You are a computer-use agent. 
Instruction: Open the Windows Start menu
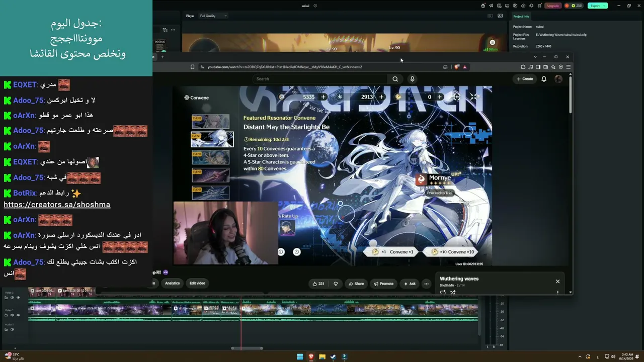coord(300,357)
